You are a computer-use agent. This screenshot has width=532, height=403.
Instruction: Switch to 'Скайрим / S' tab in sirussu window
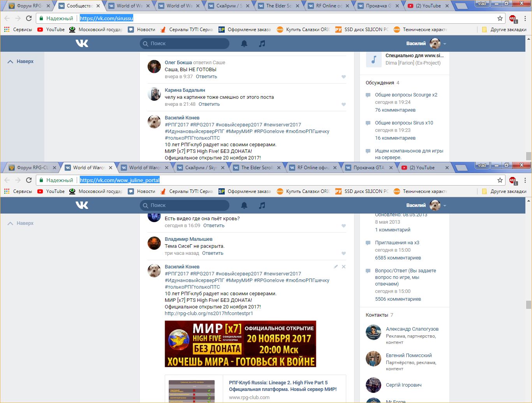point(229,6)
